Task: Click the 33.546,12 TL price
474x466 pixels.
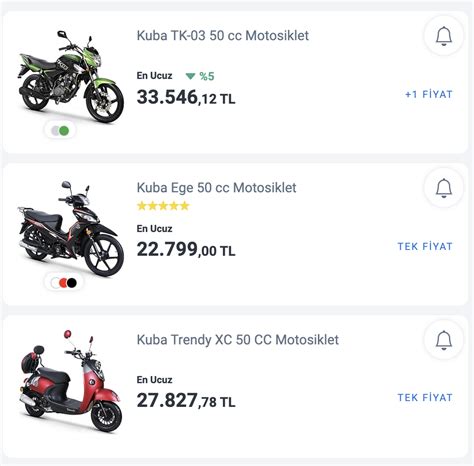Action: [186, 97]
